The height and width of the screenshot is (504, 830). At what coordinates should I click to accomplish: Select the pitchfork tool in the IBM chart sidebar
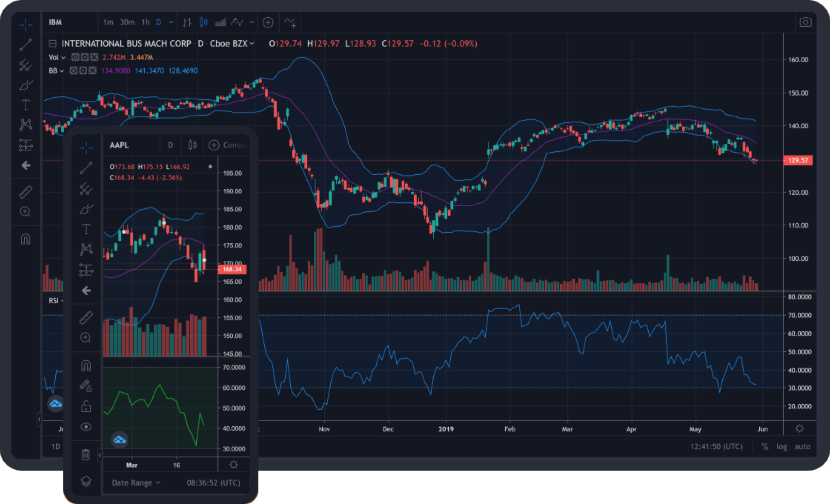point(26,65)
